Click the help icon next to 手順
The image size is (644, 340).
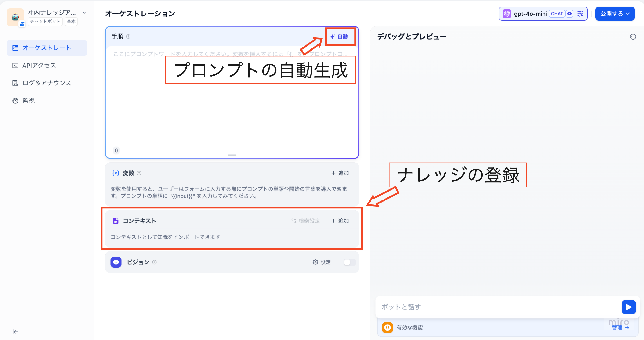coord(129,37)
